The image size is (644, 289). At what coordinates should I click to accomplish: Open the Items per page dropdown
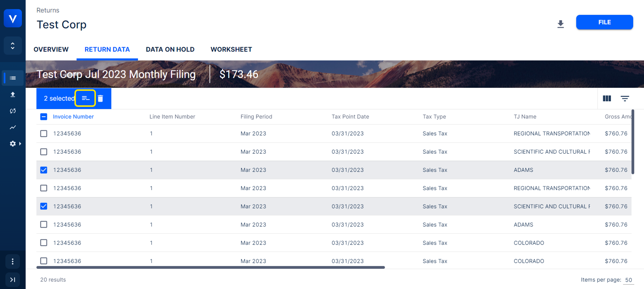pyautogui.click(x=629, y=280)
